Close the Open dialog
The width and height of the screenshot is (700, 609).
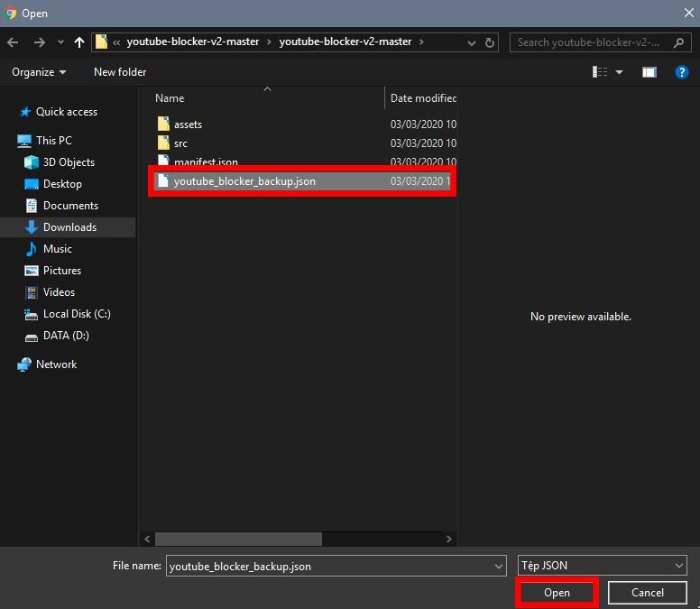click(x=689, y=13)
